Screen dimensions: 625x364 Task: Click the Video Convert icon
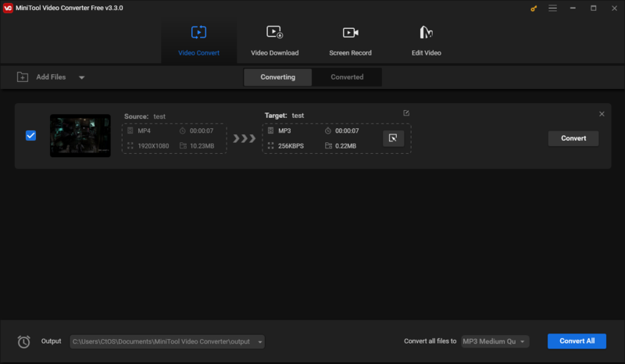tap(198, 32)
